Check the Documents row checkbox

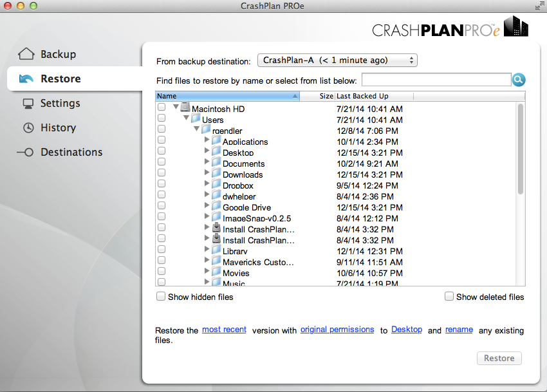click(162, 162)
